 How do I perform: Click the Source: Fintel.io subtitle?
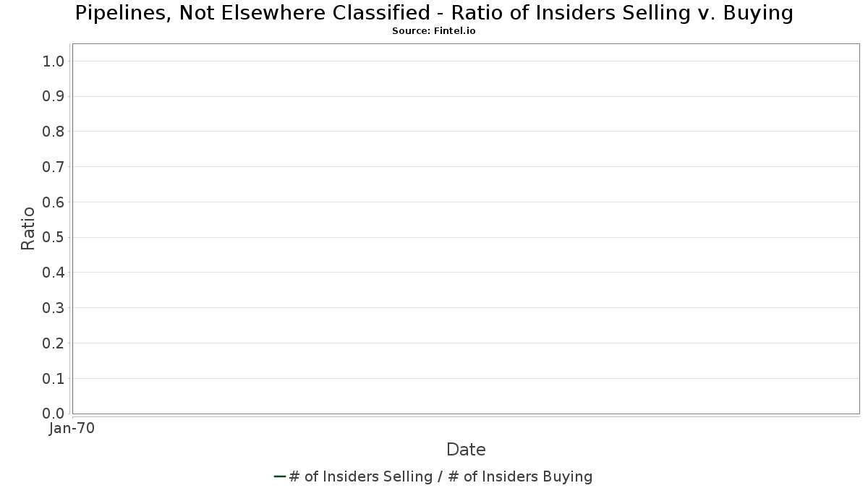[x=434, y=31]
